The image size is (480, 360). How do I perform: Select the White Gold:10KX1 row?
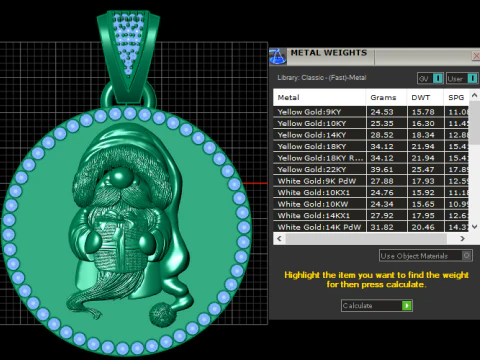[371, 192]
